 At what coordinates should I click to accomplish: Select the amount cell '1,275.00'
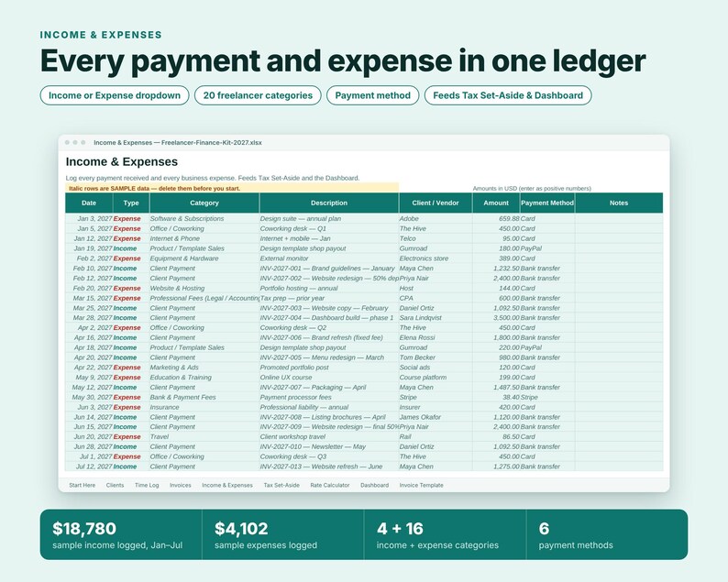496,467
